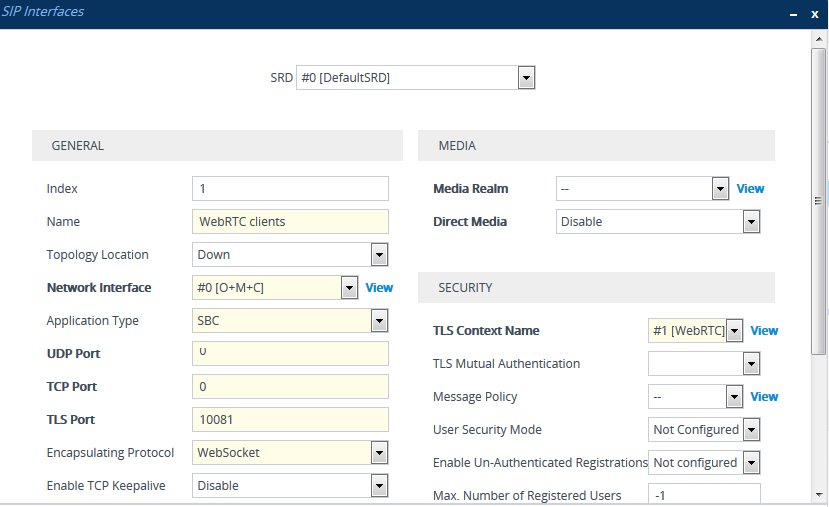Close the SIP Interfaces dialog
This screenshot has height=507, width=829.
(x=813, y=14)
